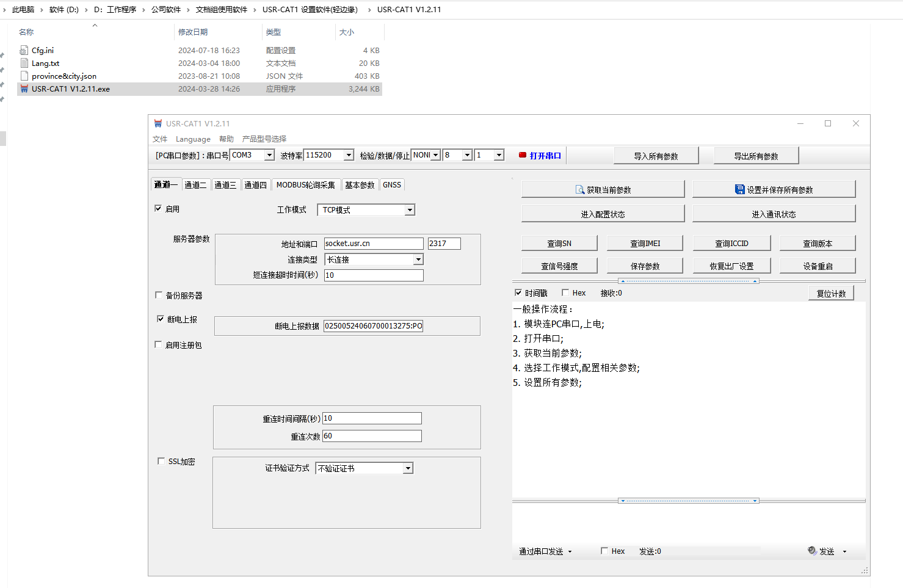Click the socket.usr.cn address input field
The image size is (903, 588).
click(373, 244)
